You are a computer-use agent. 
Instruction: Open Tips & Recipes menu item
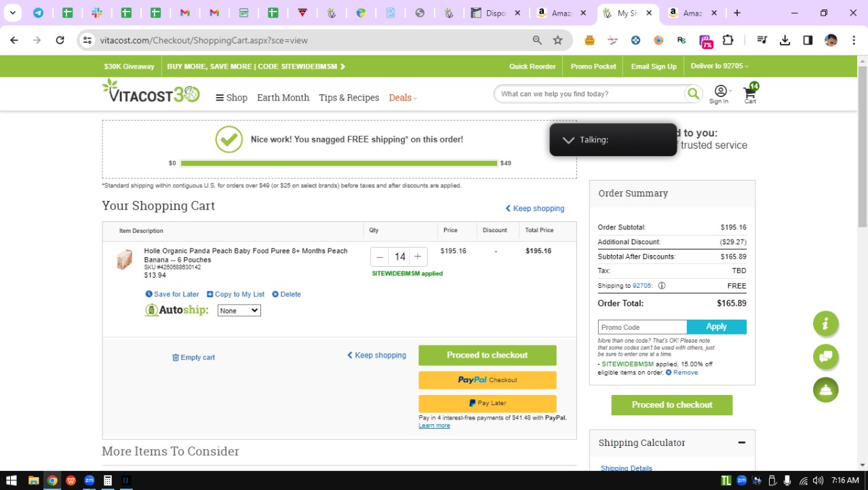349,98
